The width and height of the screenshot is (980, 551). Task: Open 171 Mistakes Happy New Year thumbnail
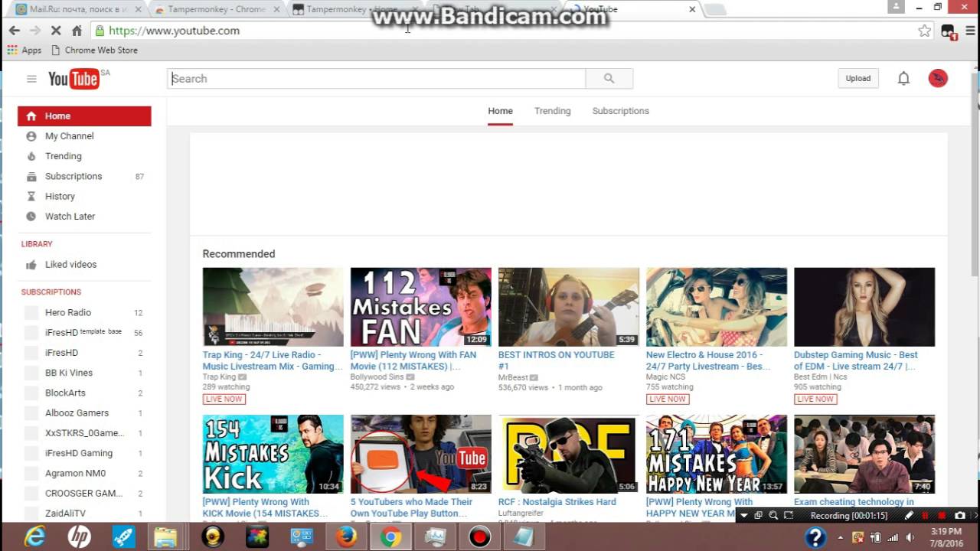click(x=717, y=455)
